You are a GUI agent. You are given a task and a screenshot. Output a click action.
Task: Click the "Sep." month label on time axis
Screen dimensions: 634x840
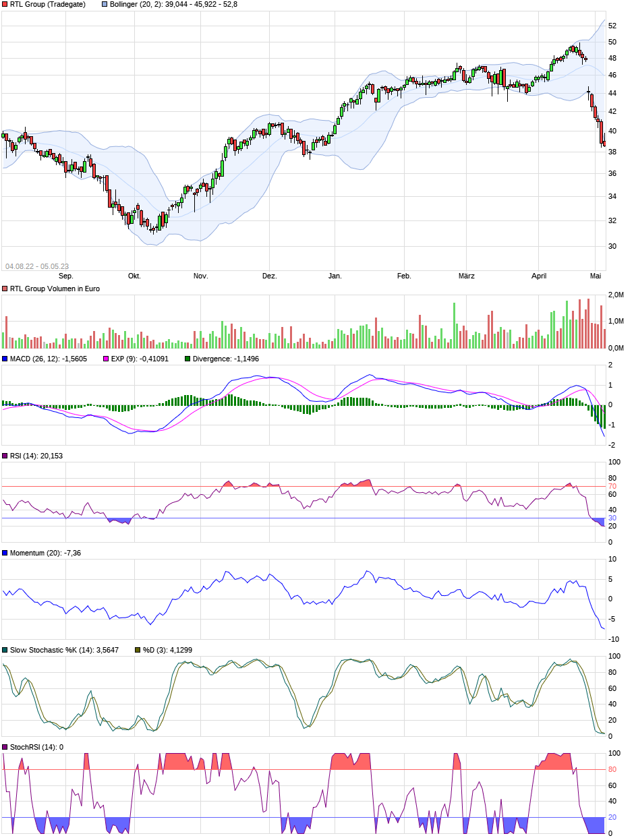tap(65, 276)
